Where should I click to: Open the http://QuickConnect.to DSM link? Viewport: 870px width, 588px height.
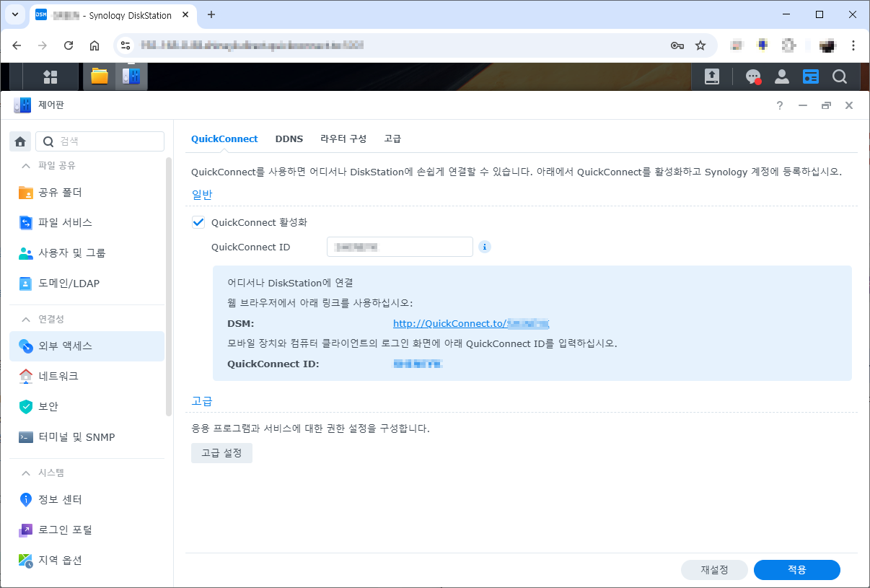(471, 323)
